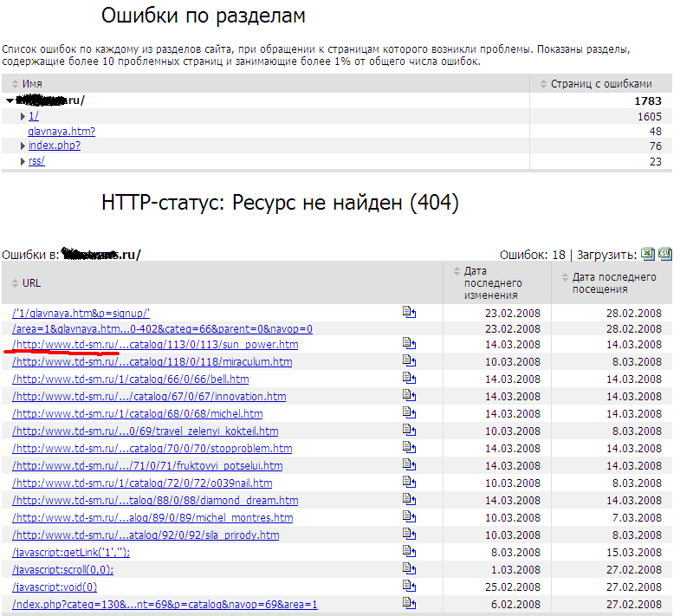680x616 pixels.
Task: Expand the 1/ folder tree node
Action: [x=23, y=115]
